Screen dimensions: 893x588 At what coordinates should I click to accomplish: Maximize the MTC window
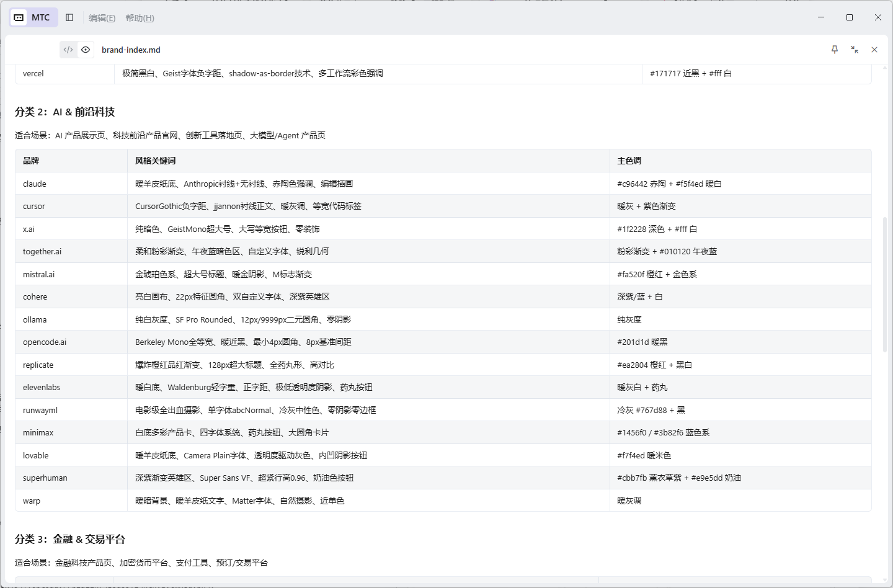coord(850,17)
